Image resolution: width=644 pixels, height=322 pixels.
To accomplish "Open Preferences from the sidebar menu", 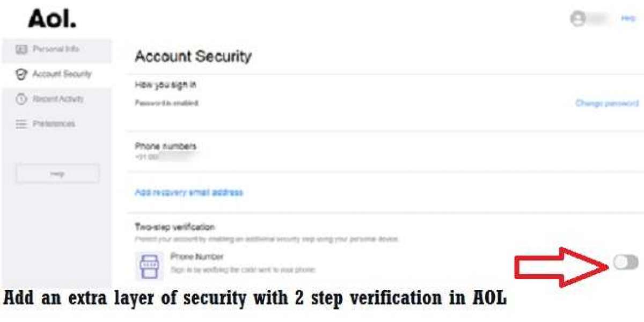I will coord(54,124).
